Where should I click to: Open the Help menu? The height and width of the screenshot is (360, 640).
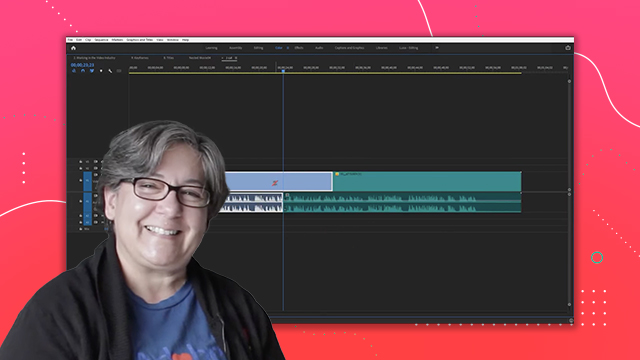[x=185, y=40]
